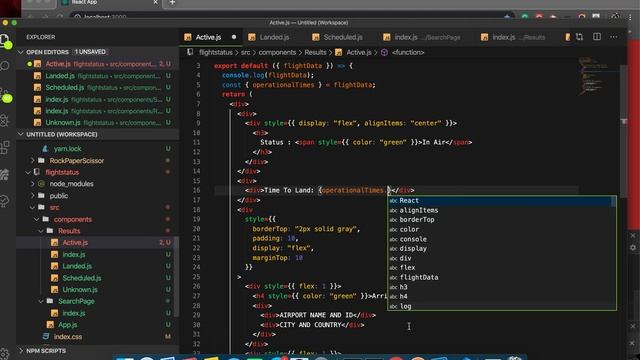640x360 pixels.
Task: Switch to index.js Results tab
Action: (518, 37)
